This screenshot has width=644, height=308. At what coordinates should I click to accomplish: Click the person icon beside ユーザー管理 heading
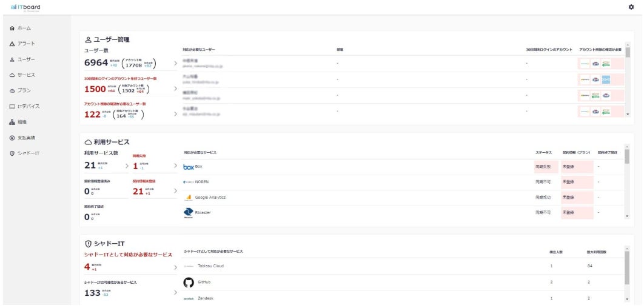tap(88, 40)
